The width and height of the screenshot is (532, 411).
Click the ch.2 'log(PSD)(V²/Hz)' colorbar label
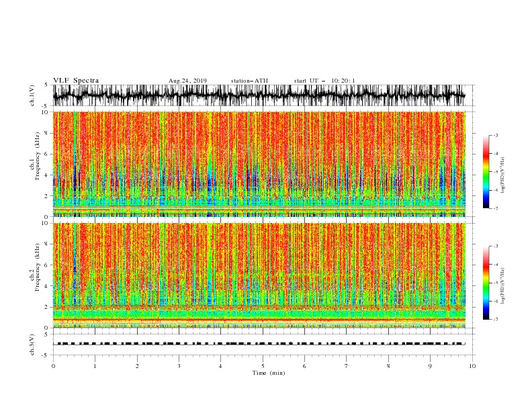click(x=503, y=286)
